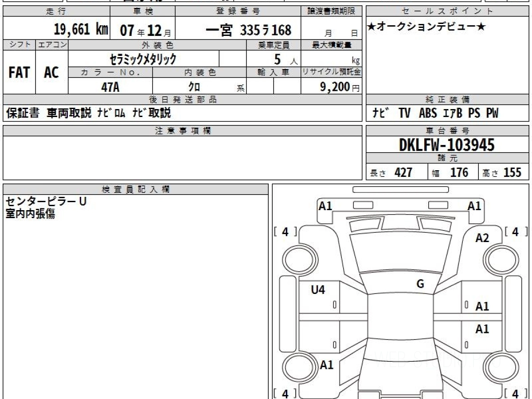Click the 車台番号 header bar
The width and height of the screenshot is (532, 399).
click(x=448, y=131)
